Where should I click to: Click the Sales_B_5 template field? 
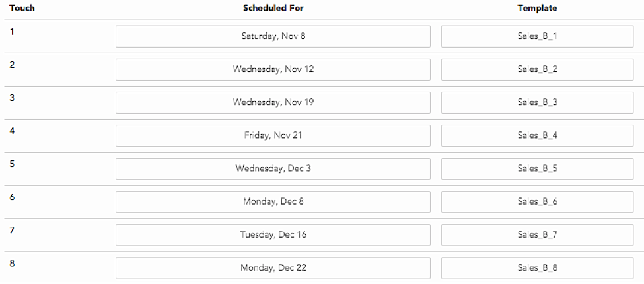coord(537,168)
